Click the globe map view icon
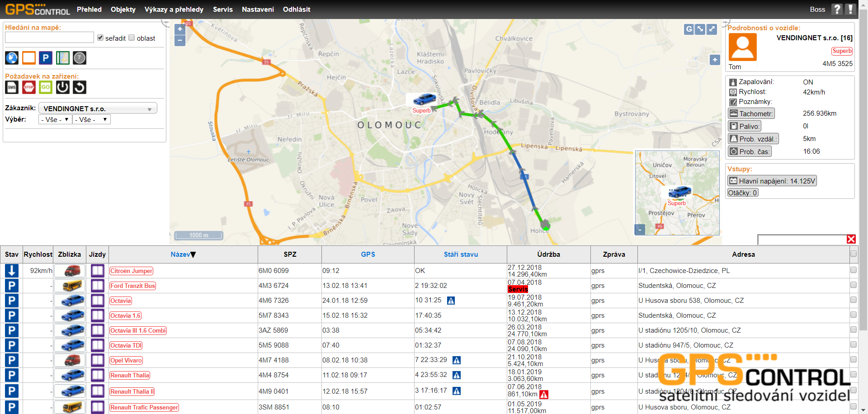Image resolution: width=868 pixels, height=414 pixels. (12, 58)
